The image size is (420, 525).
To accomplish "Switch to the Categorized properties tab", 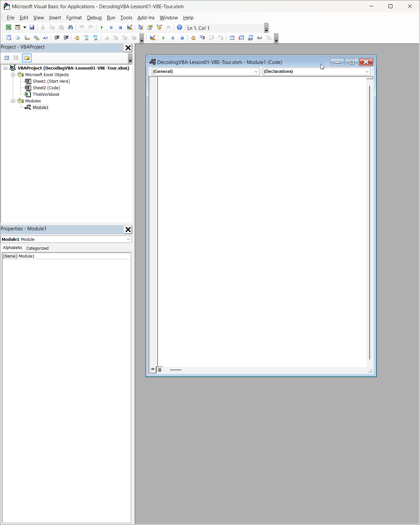I will tap(37, 248).
